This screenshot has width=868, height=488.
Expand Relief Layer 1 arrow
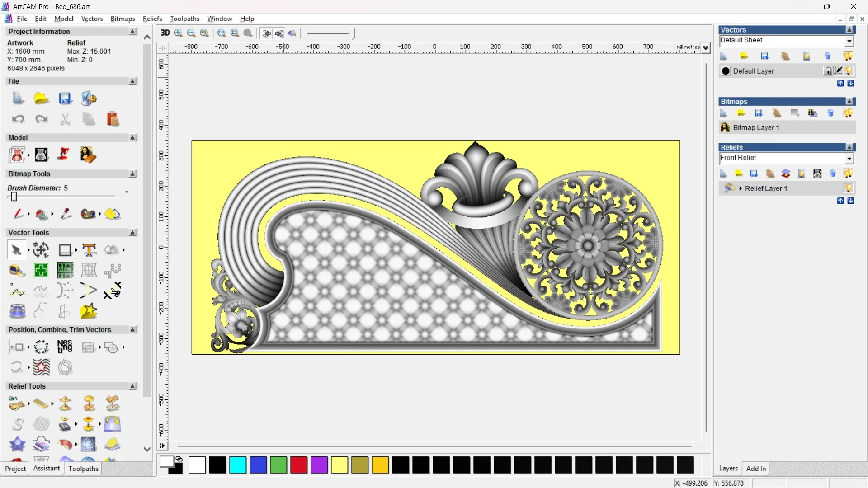[x=740, y=188]
